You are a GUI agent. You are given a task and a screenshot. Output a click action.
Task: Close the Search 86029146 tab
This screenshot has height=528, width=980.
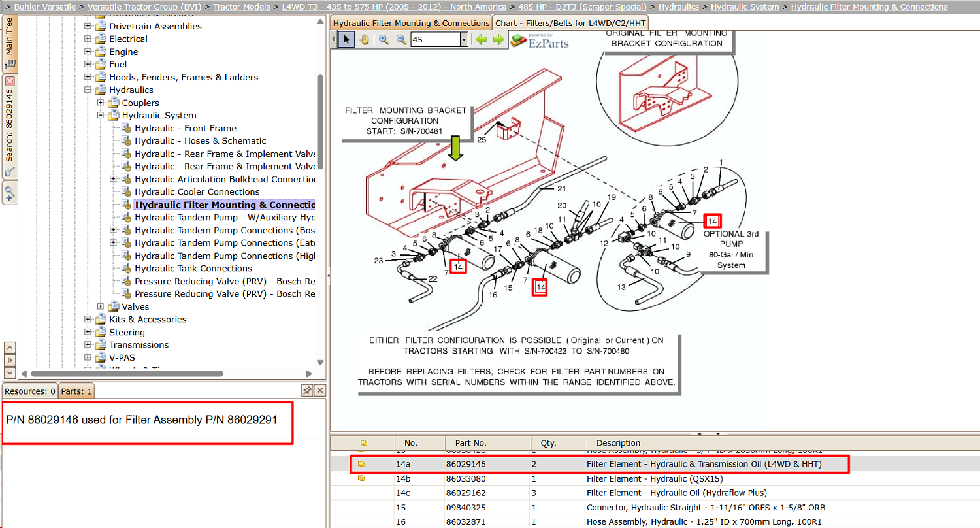pos(10,81)
